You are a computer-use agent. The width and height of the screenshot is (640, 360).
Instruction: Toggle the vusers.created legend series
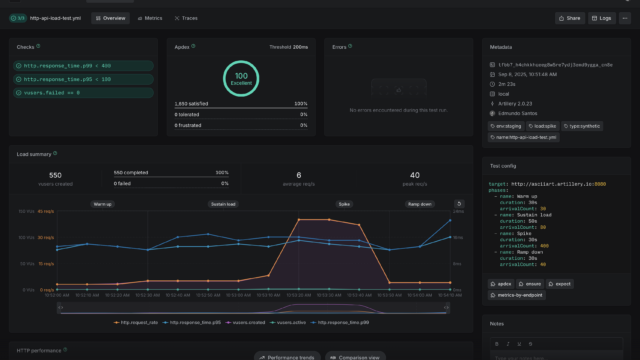[245, 322]
